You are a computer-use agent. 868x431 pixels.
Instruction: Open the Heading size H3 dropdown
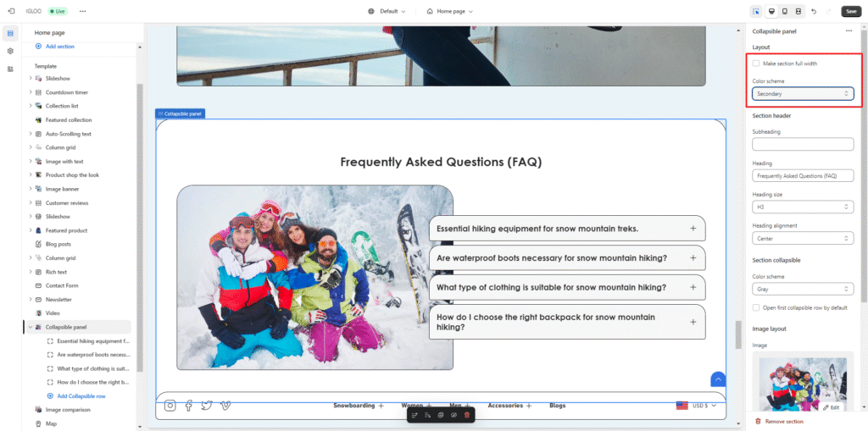tap(802, 207)
